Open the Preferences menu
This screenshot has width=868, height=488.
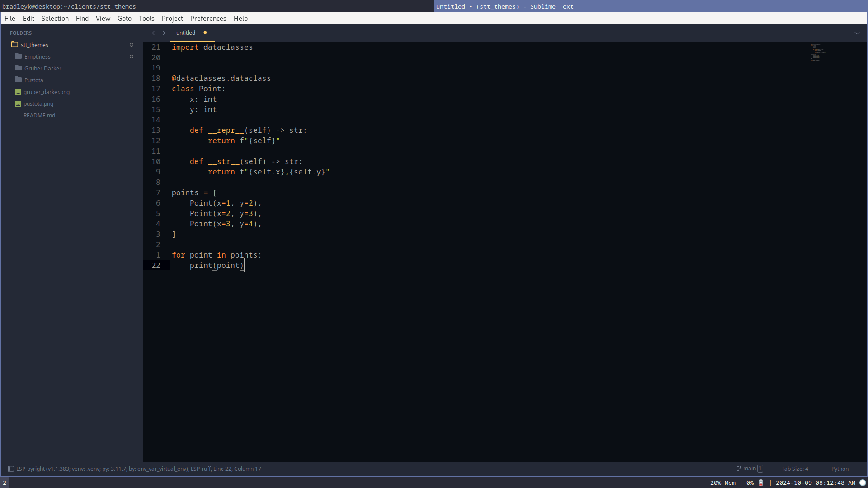[x=208, y=19]
